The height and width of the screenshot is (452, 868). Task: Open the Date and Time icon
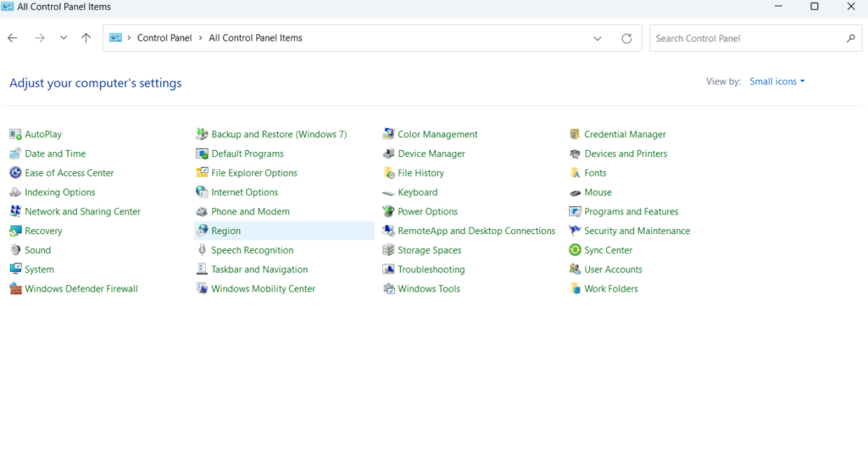(x=15, y=154)
